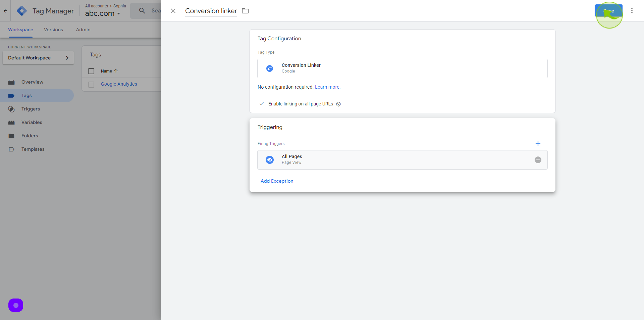The height and width of the screenshot is (320, 644).
Task: Sort tags by Name column
Action: click(109, 71)
